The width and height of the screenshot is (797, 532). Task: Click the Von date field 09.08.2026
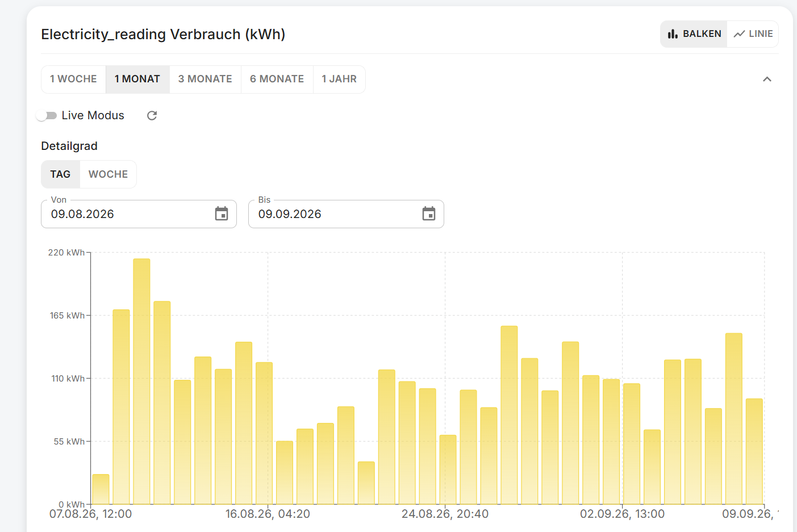[139, 214]
